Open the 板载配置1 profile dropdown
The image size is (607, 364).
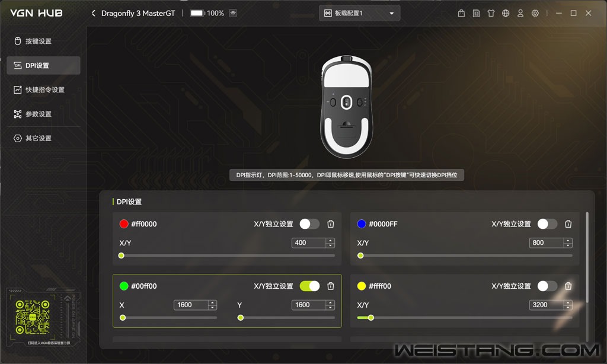[360, 13]
